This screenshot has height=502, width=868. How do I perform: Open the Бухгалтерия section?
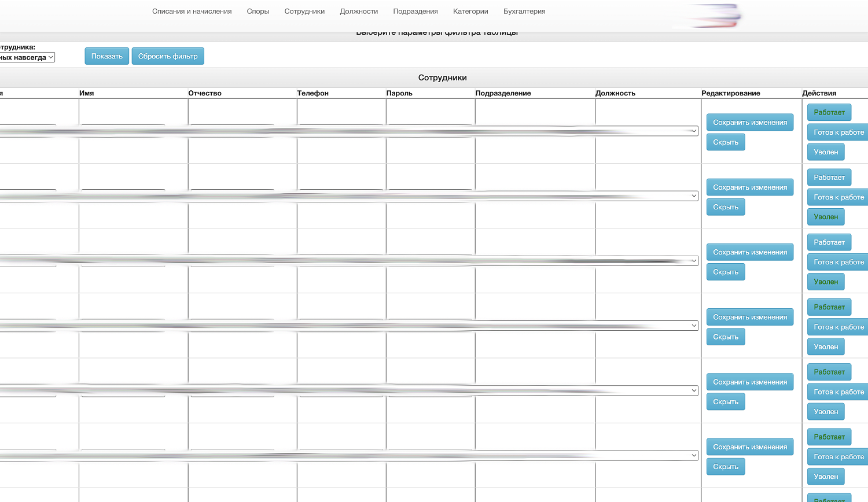[524, 12]
